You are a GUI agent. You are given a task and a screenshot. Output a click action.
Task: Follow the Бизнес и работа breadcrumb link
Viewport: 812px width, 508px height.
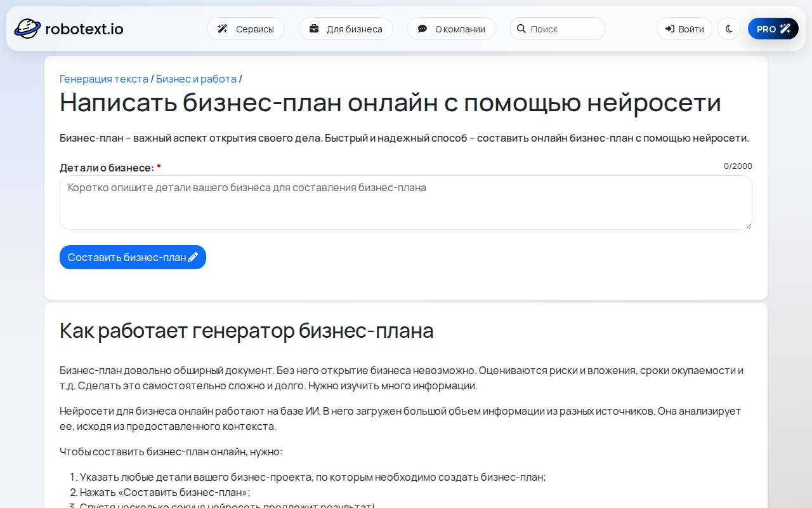click(196, 79)
